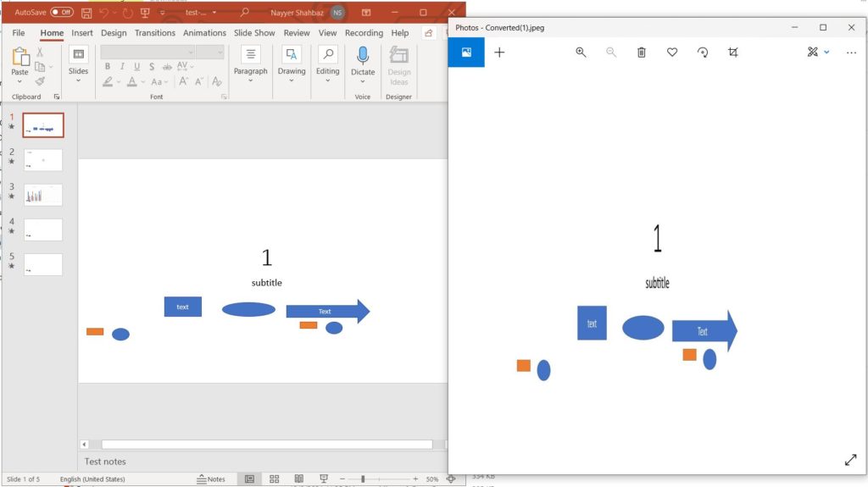Screen dimensions: 868x487
Task: Expand the Paste dropdown arrow
Action: (19, 82)
